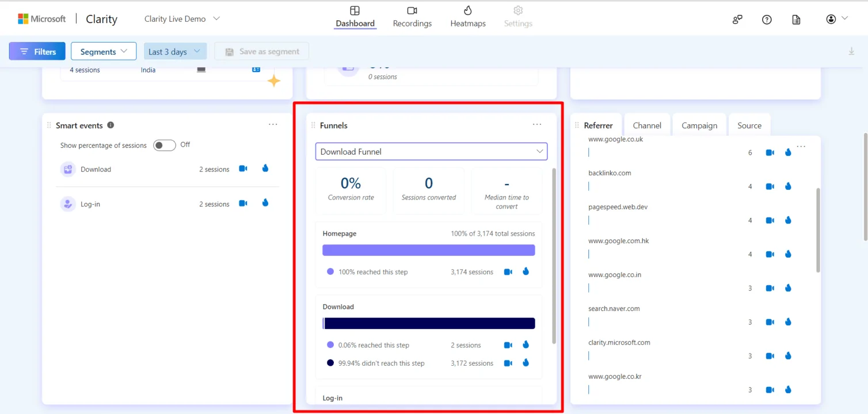Open the share team members icon
Image resolution: width=868 pixels, height=414 pixels.
(737, 20)
